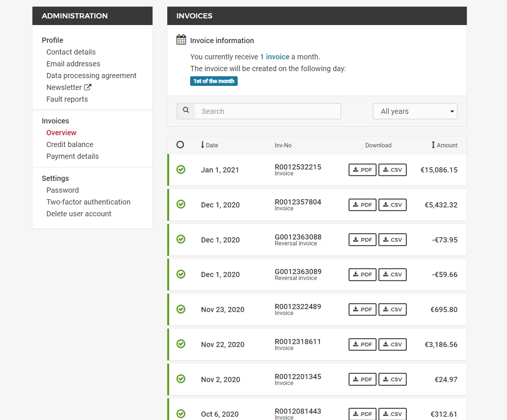Viewport: 507px width, 420px height.
Task: Click the '1st of the month' badge
Action: pos(214,81)
